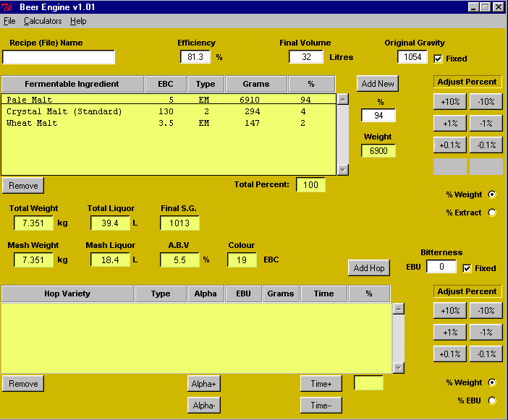The image size is (508, 420).
Task: Click the Final Volume input field
Action: [306, 57]
